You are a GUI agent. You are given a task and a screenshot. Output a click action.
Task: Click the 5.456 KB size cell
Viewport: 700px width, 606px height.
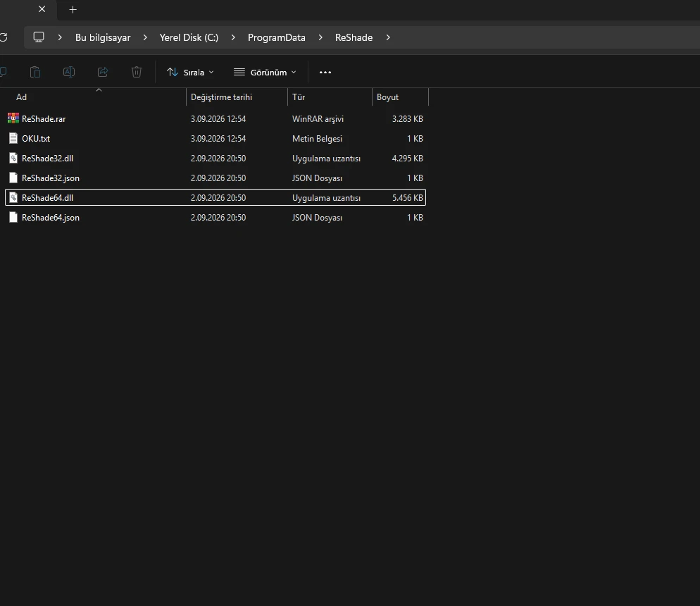408,197
